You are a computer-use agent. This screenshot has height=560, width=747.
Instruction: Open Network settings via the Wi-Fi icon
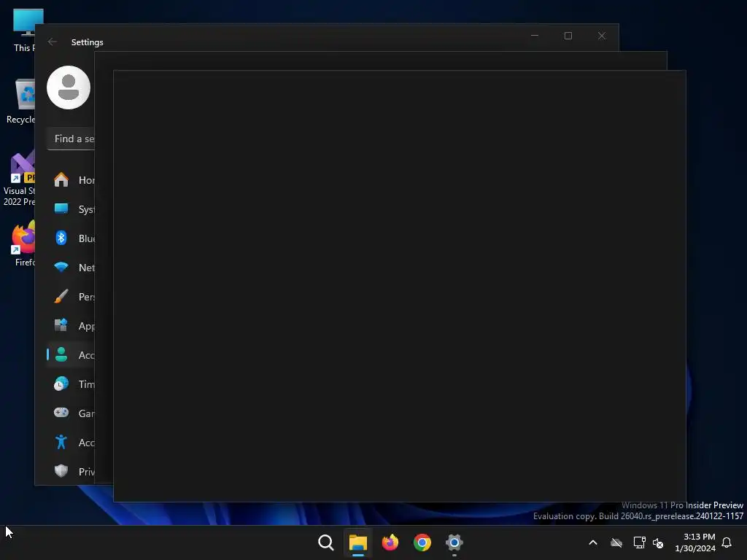click(61, 267)
